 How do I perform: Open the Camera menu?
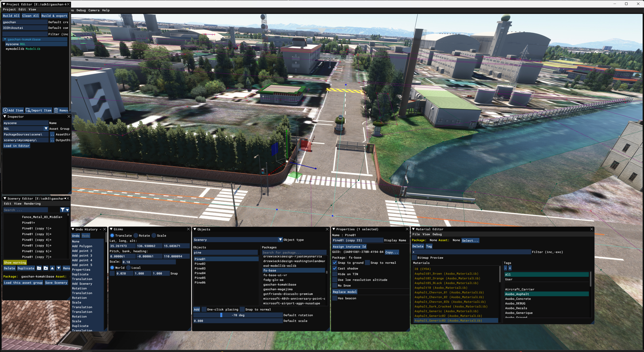(94, 10)
